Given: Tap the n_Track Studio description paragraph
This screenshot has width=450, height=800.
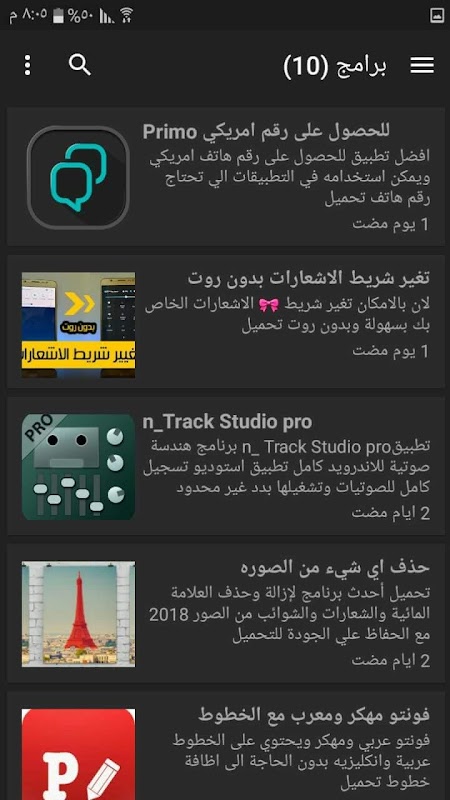Looking at the screenshot, I should click(x=286, y=467).
